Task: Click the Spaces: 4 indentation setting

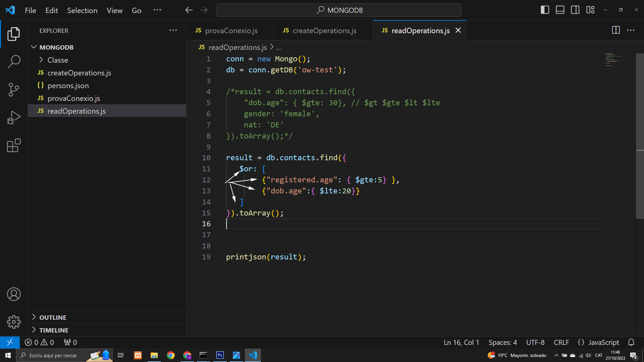Action: [x=502, y=342]
